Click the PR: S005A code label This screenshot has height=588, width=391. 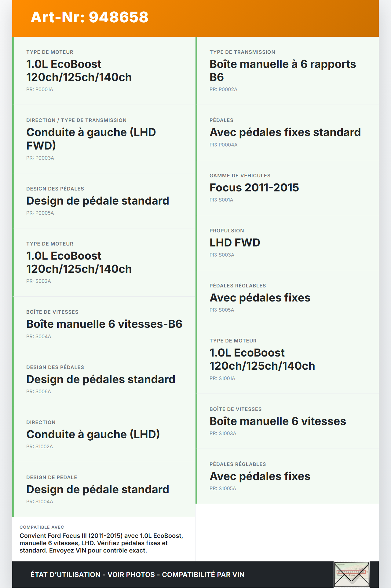pos(222,310)
